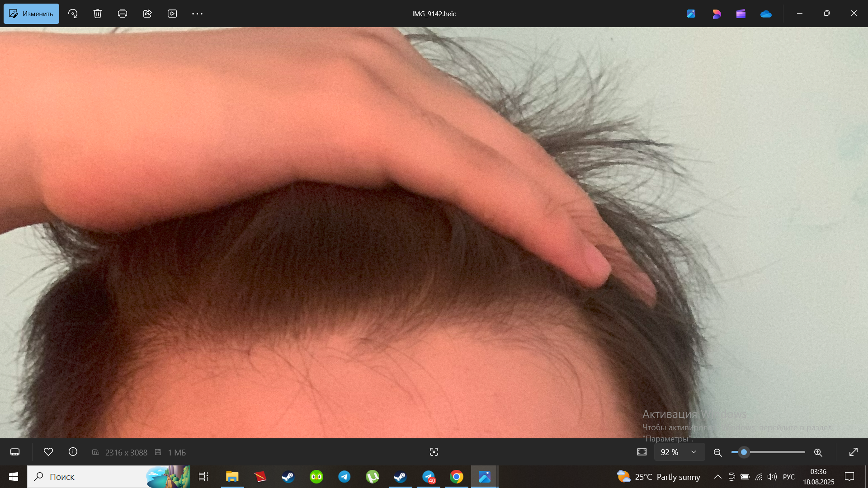
Task: Adjust the zoom slider handle
Action: pyautogui.click(x=744, y=452)
